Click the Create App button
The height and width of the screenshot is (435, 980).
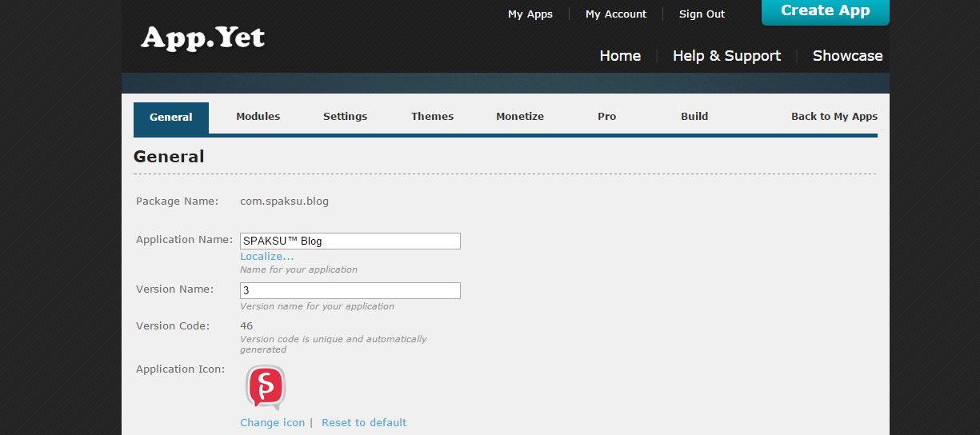point(826,12)
